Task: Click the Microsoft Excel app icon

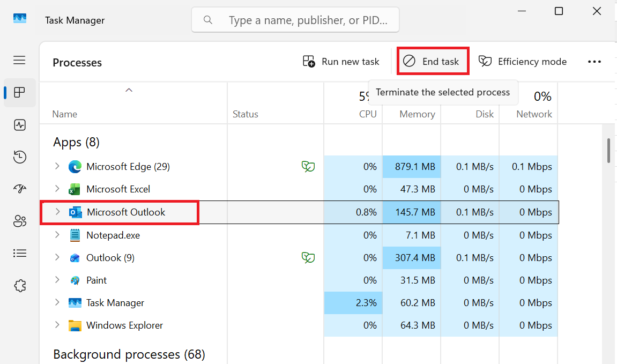Action: pos(75,189)
